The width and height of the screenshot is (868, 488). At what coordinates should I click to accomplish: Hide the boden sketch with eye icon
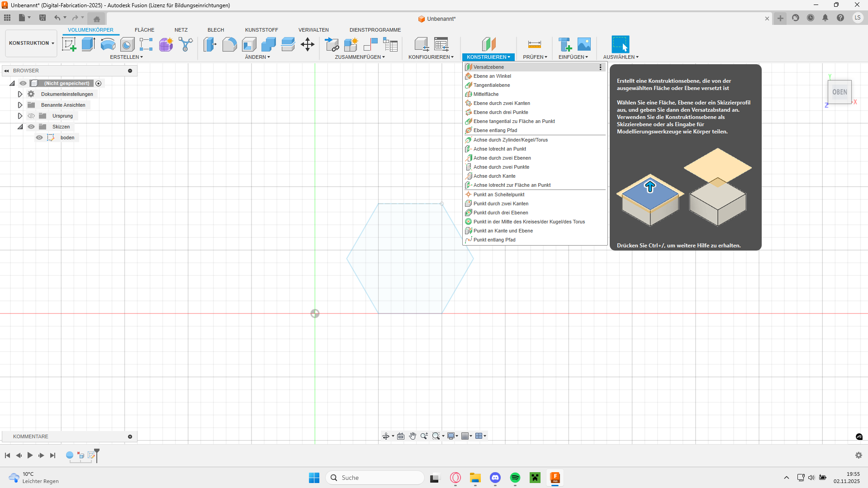[x=39, y=137]
